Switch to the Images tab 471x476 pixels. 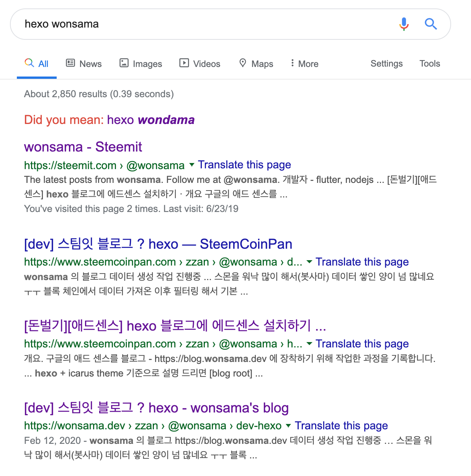[141, 64]
